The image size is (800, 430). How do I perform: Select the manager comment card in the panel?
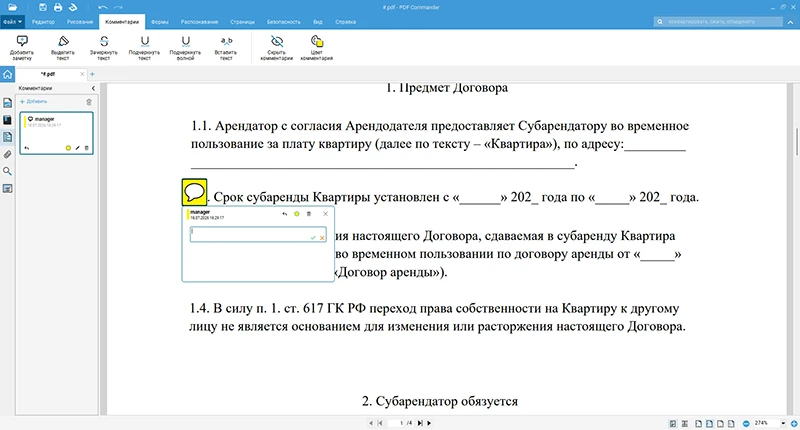[x=56, y=133]
